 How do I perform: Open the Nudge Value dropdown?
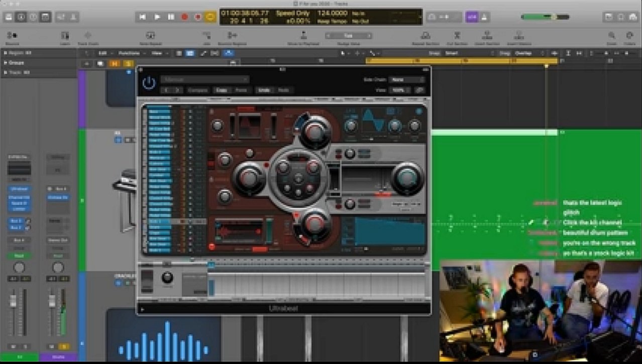pos(349,36)
